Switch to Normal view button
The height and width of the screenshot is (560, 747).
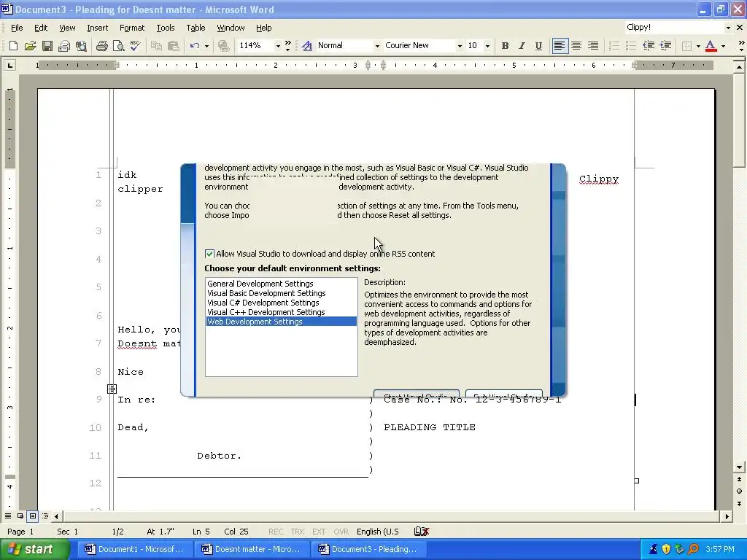point(8,516)
